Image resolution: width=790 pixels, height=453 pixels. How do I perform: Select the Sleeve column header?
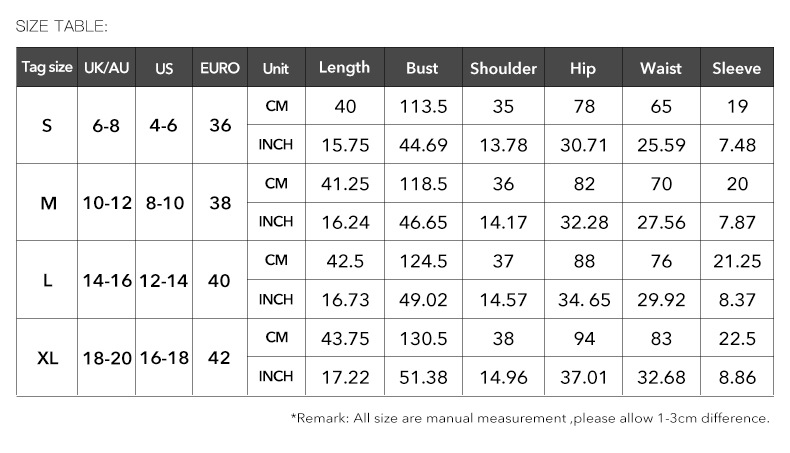(736, 69)
